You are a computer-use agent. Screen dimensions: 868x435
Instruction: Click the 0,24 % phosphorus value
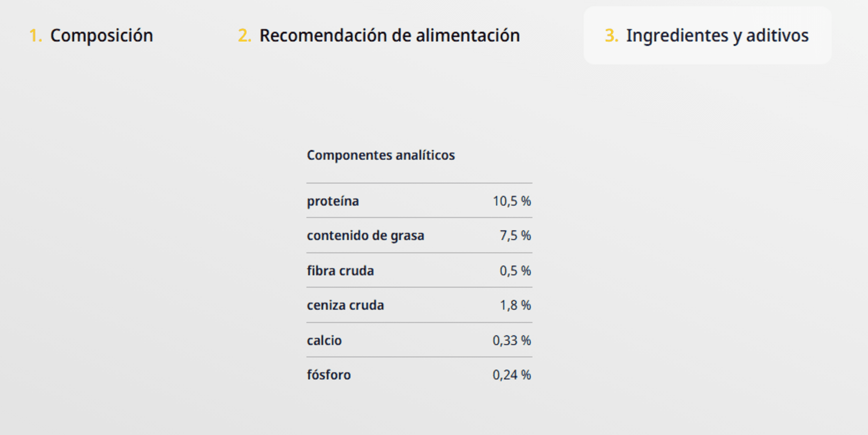coord(512,375)
